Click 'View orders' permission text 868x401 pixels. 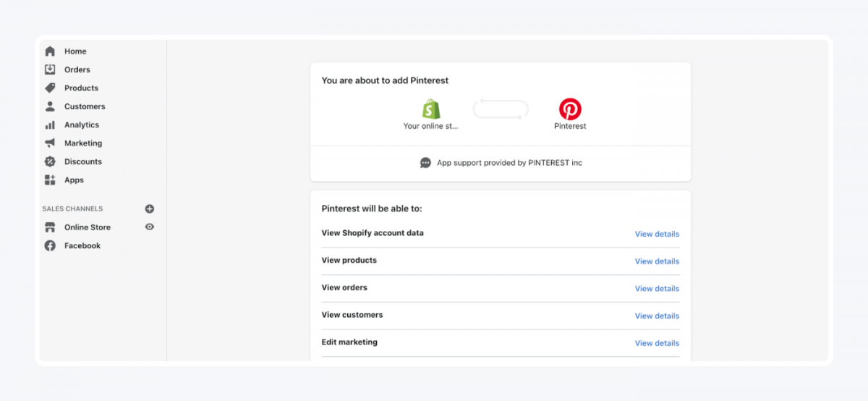344,288
